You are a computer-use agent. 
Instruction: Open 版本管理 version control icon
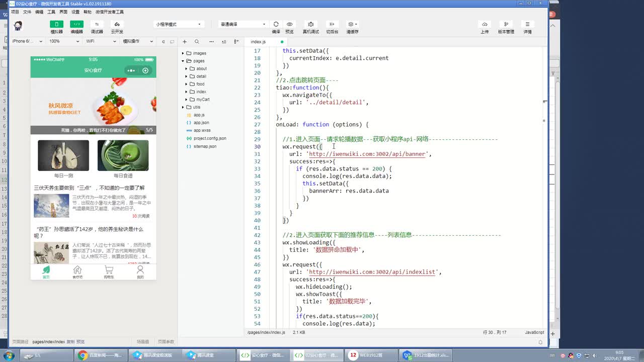point(506,24)
